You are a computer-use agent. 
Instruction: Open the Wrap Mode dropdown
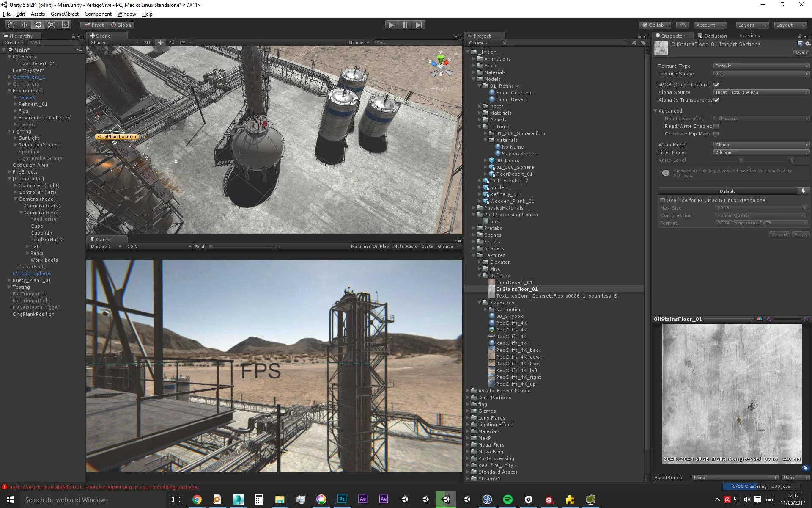coord(761,145)
